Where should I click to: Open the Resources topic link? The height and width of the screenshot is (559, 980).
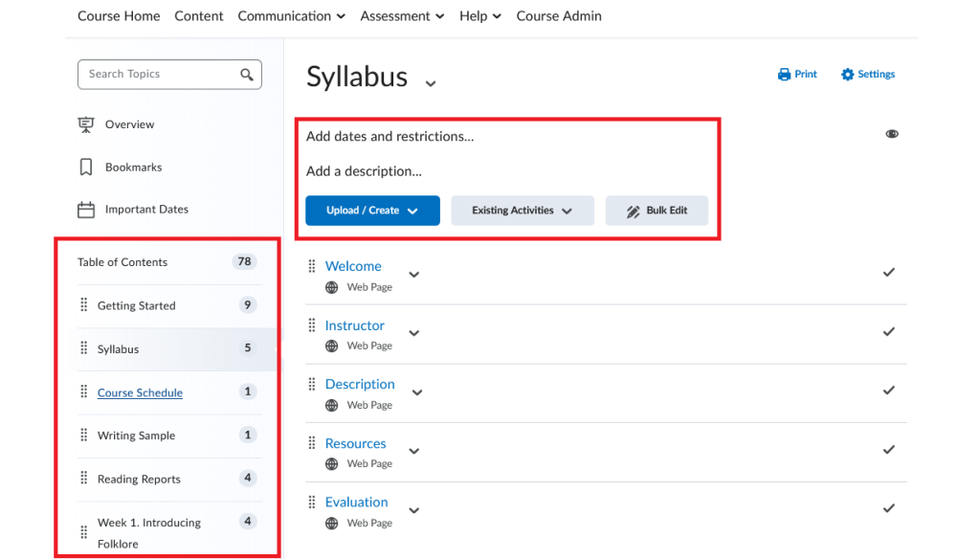[356, 443]
